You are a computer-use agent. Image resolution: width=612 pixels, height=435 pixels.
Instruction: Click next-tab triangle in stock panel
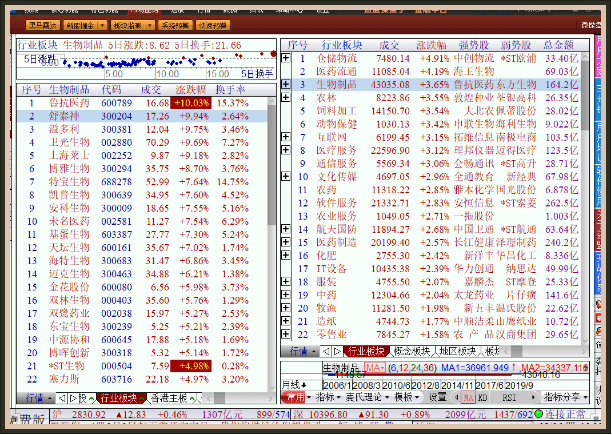click(x=73, y=398)
